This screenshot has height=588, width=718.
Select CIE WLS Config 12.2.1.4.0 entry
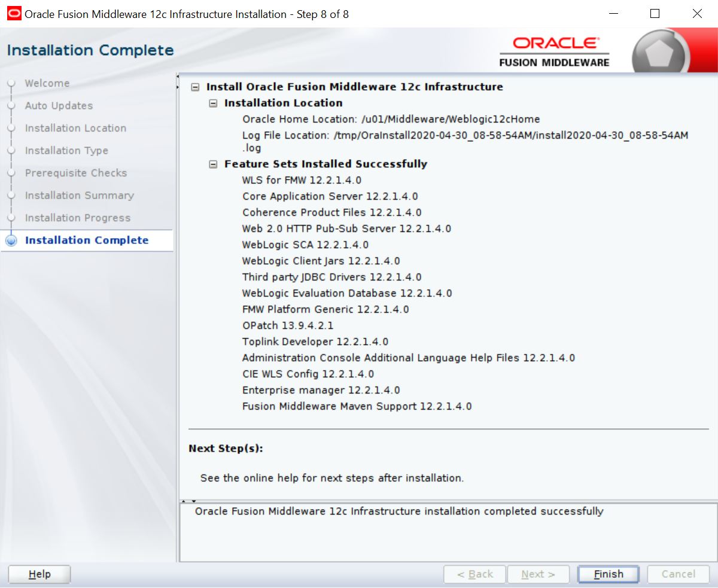pyautogui.click(x=308, y=374)
